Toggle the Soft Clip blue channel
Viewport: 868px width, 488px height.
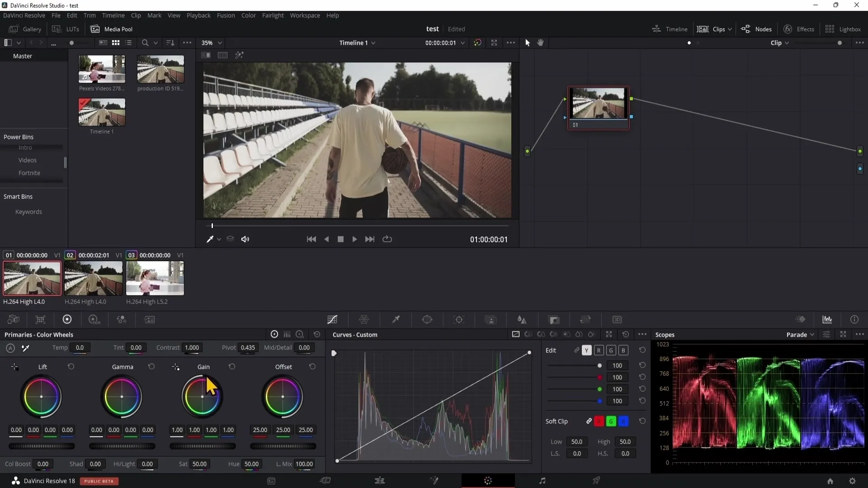624,422
